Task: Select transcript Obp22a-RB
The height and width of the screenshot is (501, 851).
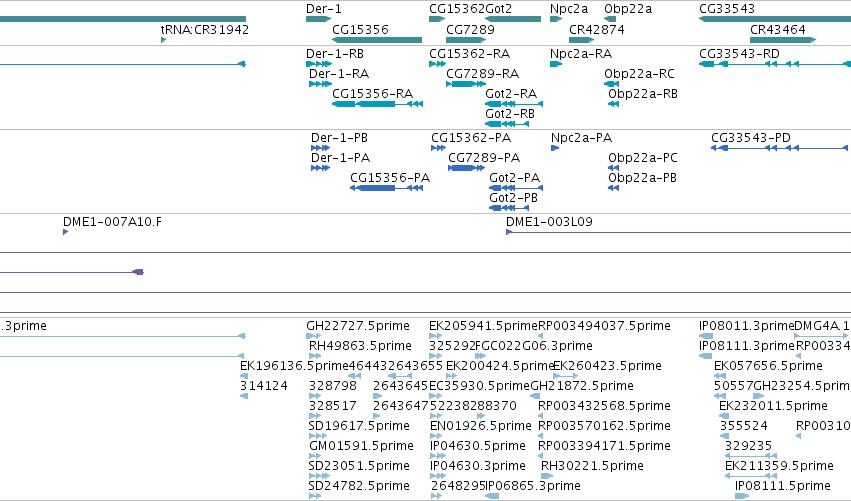Action: tap(643, 94)
